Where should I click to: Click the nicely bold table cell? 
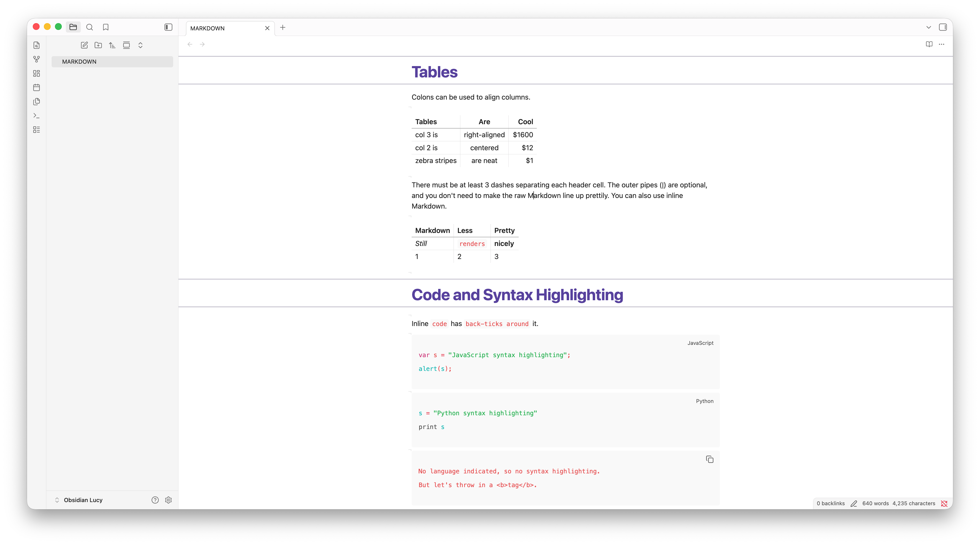504,243
